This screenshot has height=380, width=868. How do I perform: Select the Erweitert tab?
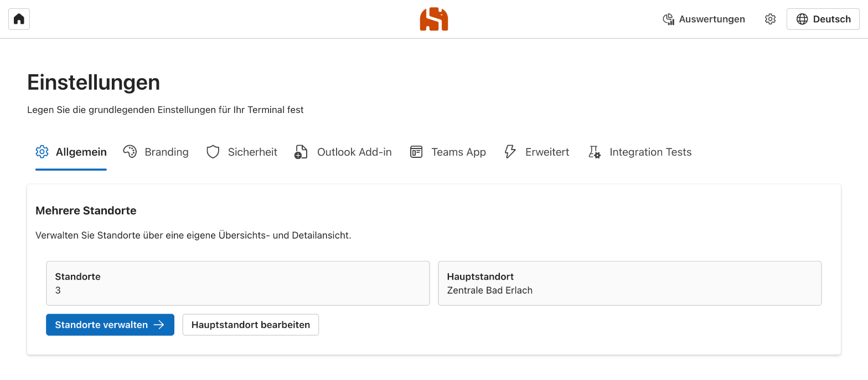[536, 152]
